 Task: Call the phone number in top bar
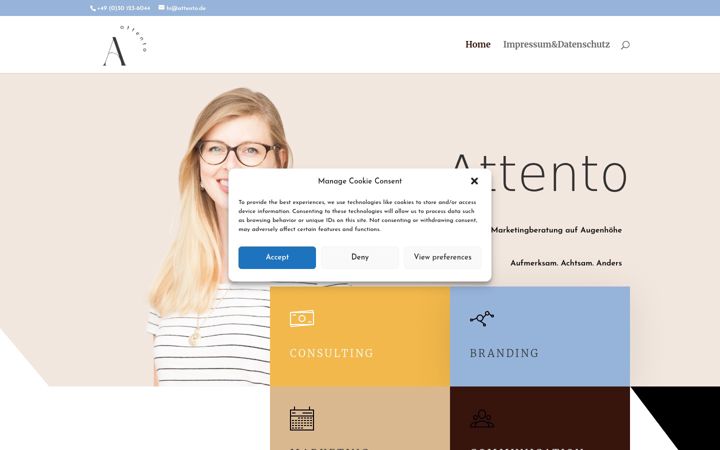(124, 8)
